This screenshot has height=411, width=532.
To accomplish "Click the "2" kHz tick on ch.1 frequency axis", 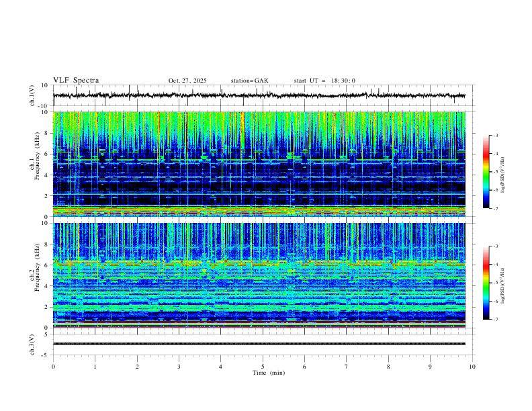I will 47,195.
